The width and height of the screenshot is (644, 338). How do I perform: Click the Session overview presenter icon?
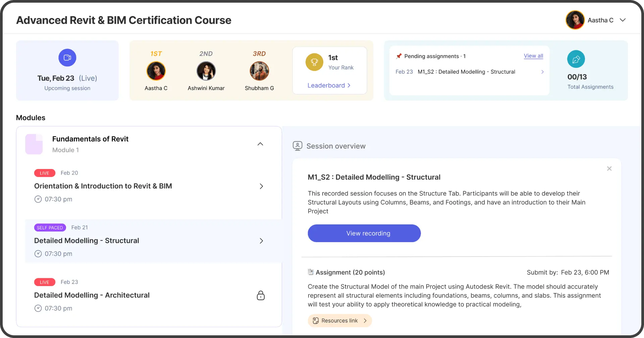point(298,146)
